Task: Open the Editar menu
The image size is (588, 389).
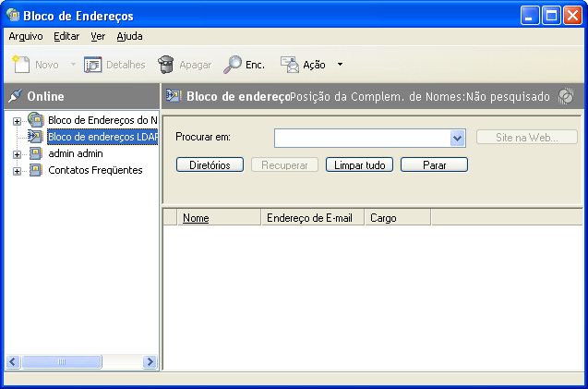Action: pos(66,36)
